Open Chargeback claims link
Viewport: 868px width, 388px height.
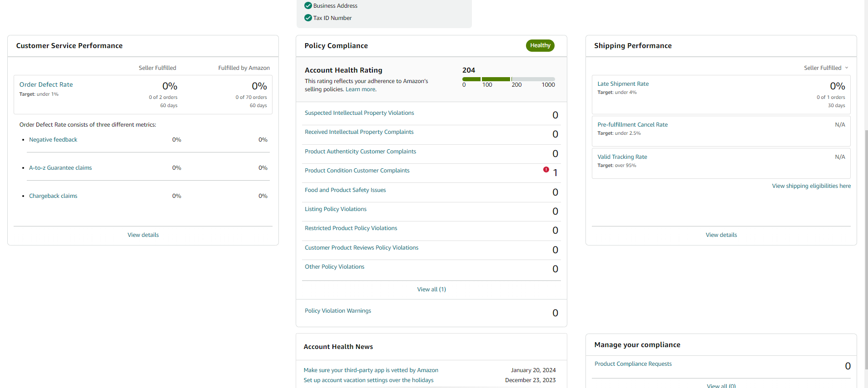(53, 196)
